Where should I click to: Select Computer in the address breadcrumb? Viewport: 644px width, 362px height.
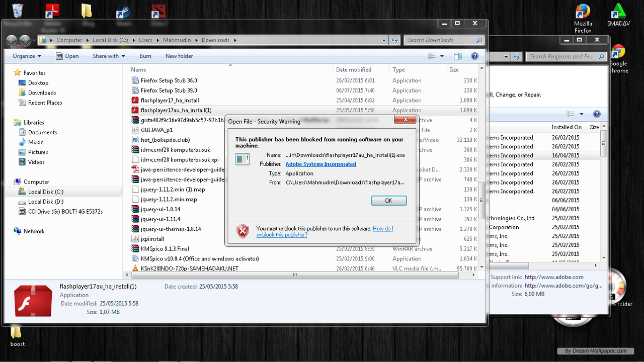[69, 40]
